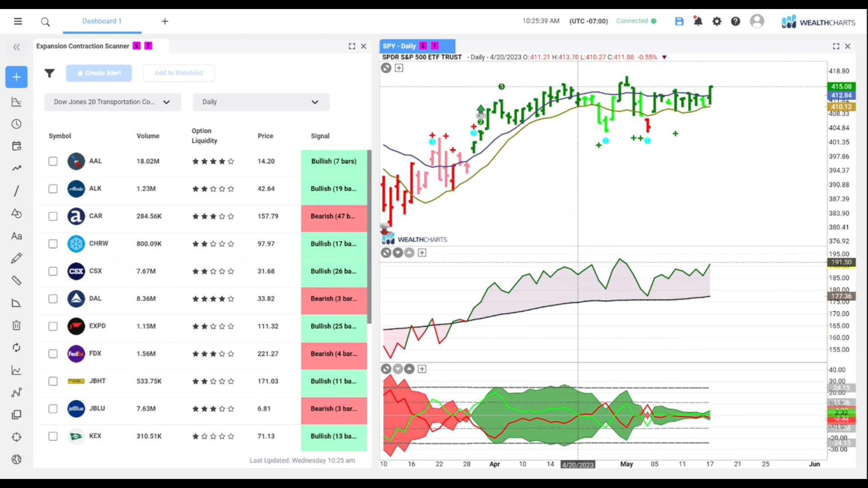Image resolution: width=868 pixels, height=488 pixels.
Task: Tick the CHRW row checkbox
Action: (x=53, y=244)
